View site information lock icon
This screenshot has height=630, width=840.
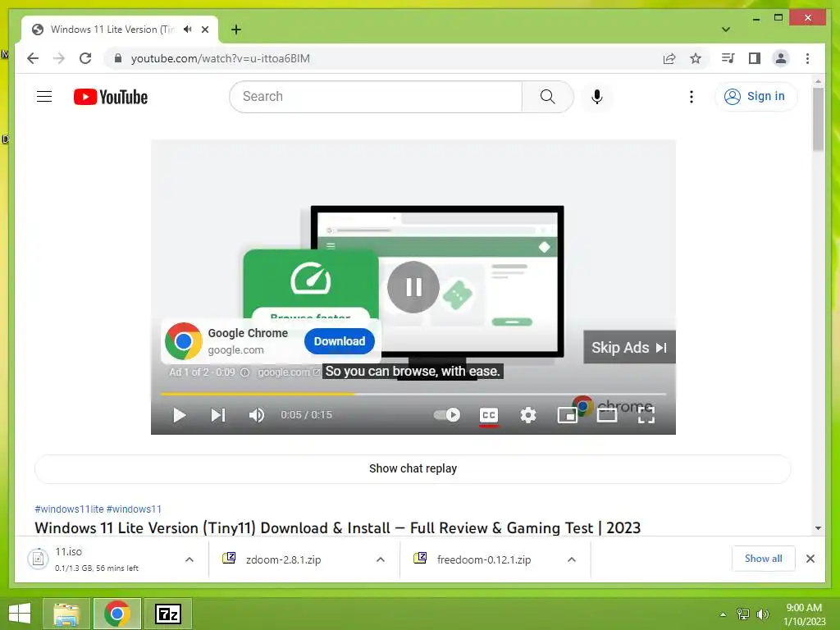coord(118,58)
